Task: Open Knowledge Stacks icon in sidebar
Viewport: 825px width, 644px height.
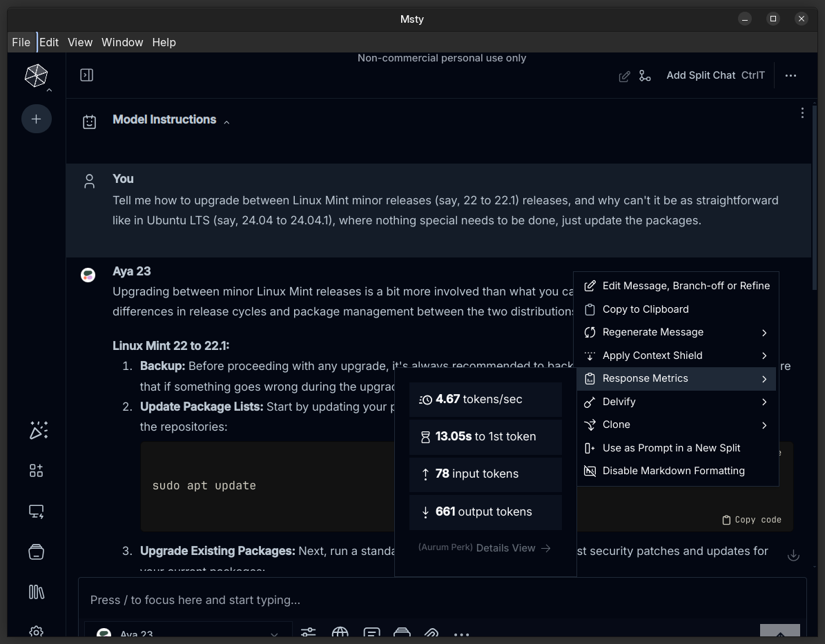Action: (x=37, y=592)
